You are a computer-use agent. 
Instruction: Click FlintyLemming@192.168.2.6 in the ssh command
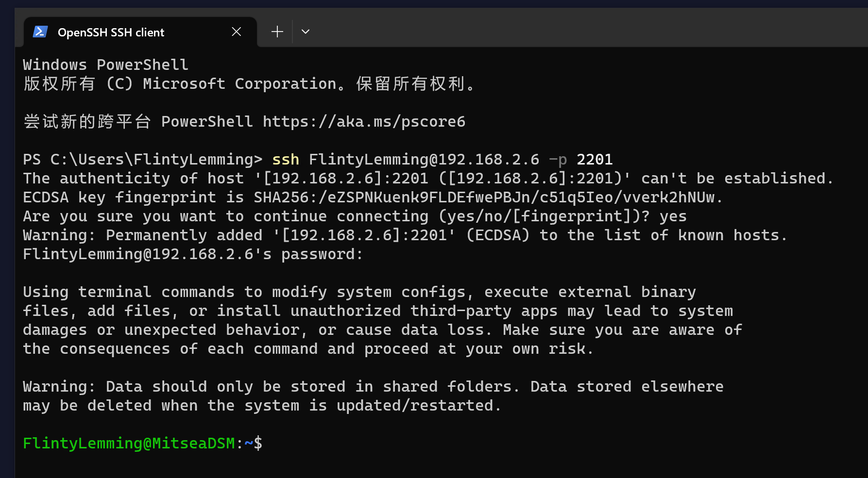pos(424,160)
